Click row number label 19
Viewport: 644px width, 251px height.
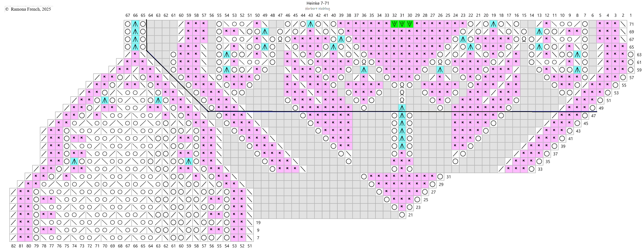tap(258, 222)
